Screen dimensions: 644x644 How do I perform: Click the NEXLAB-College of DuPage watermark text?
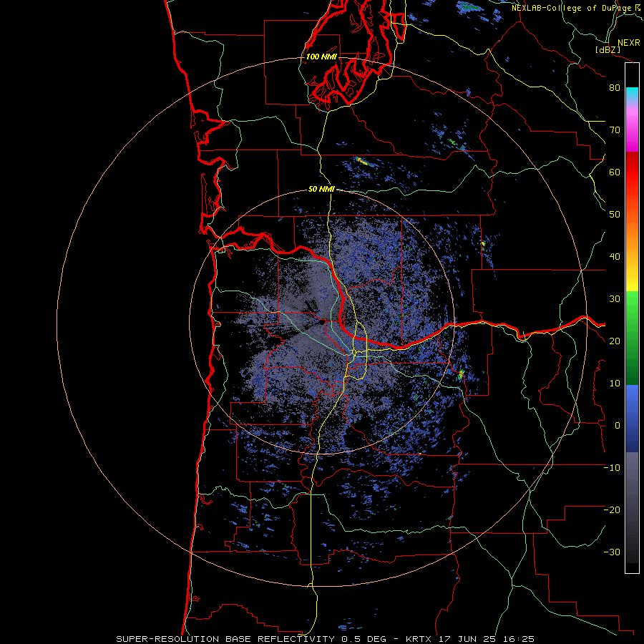coord(572,8)
